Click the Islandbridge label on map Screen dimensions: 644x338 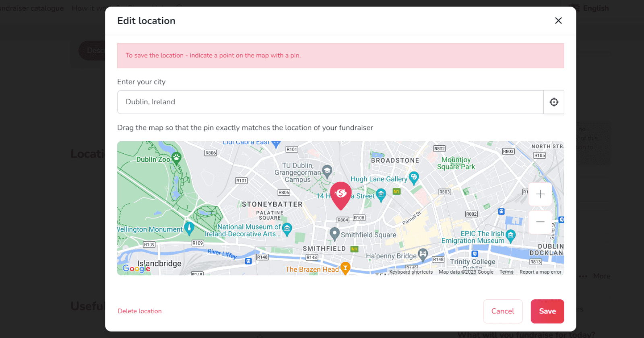coord(159,264)
